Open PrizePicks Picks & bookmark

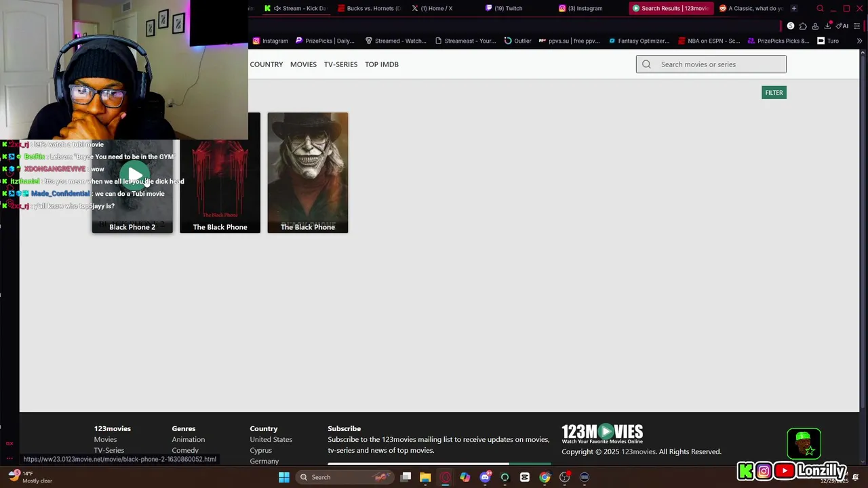[778, 41]
